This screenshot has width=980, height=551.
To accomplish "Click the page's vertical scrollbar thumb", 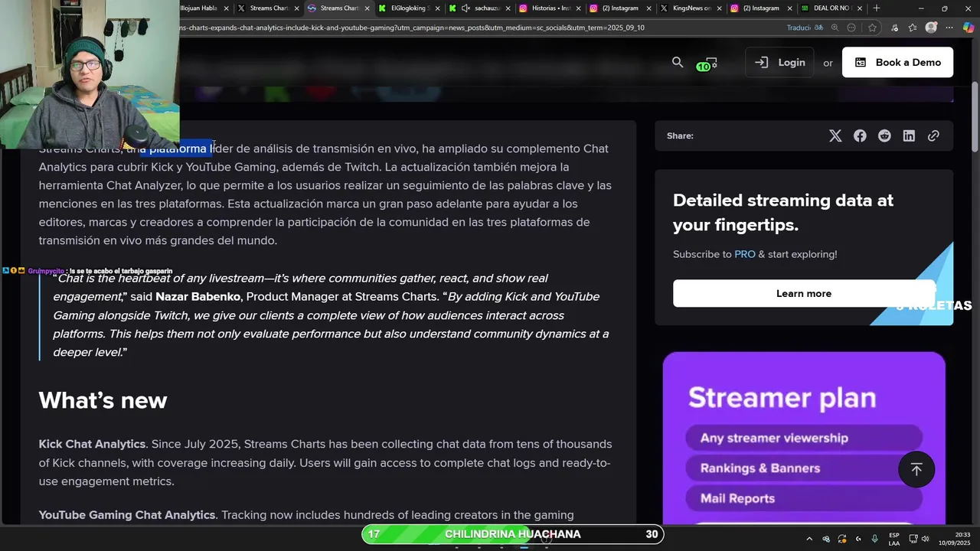I will 975,116.
